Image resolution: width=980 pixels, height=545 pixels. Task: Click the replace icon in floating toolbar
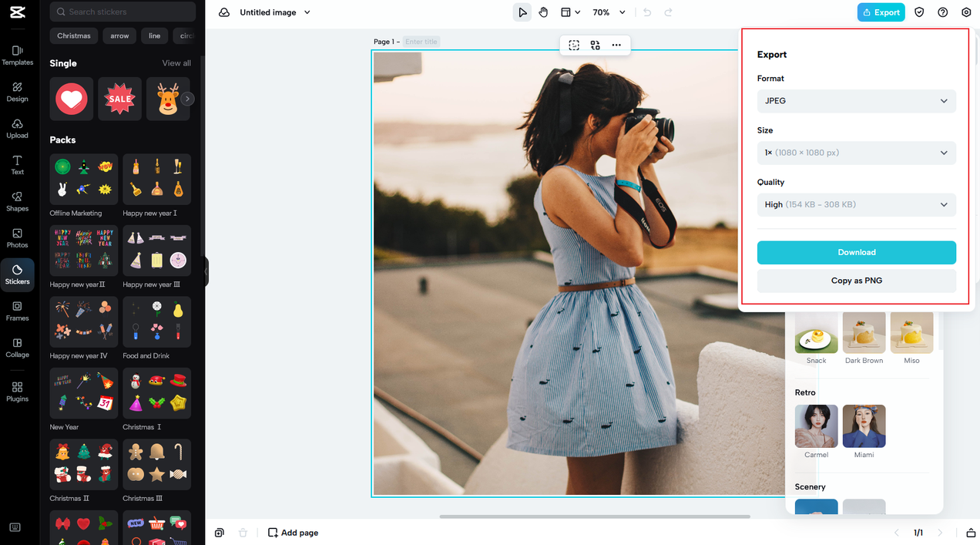coord(595,45)
